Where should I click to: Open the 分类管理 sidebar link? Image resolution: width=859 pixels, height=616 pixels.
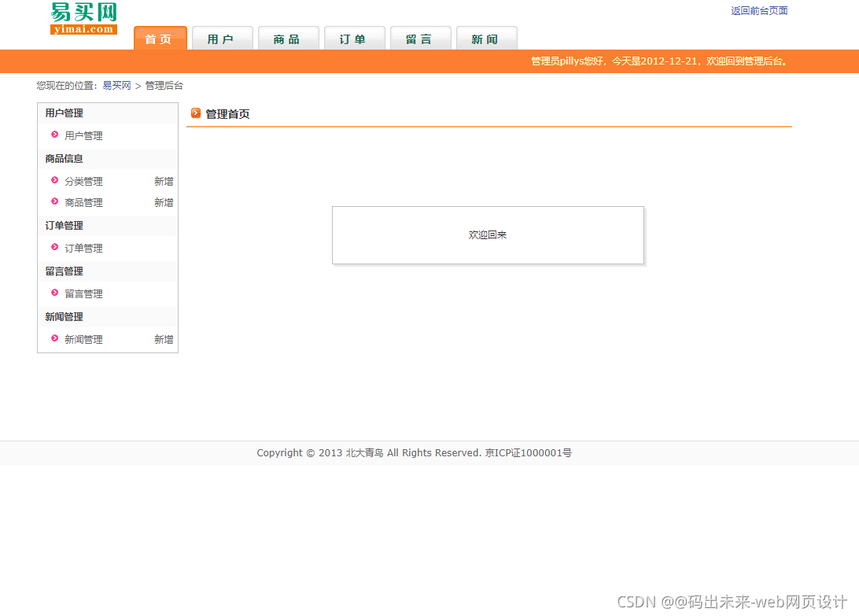pyautogui.click(x=83, y=181)
